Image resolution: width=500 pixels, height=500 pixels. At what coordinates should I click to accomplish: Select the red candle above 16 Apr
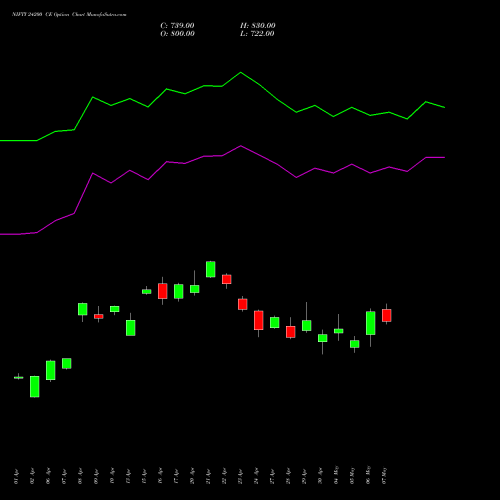click(x=163, y=291)
